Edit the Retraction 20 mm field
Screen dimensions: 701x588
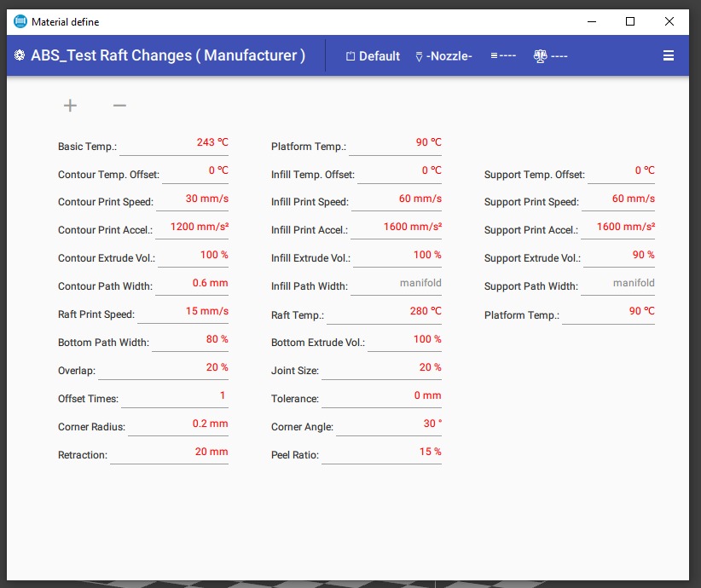click(x=169, y=453)
